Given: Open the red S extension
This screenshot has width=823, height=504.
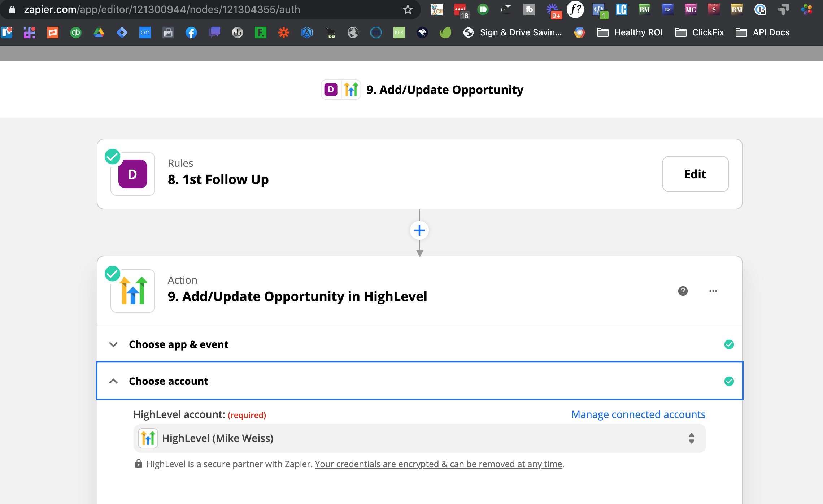Looking at the screenshot, I should pos(714,9).
